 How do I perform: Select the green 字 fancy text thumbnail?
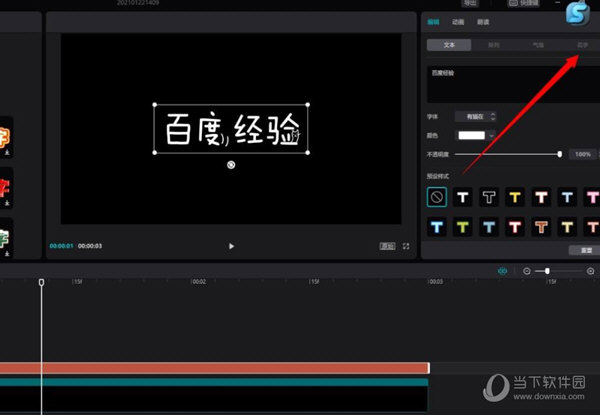6,239
